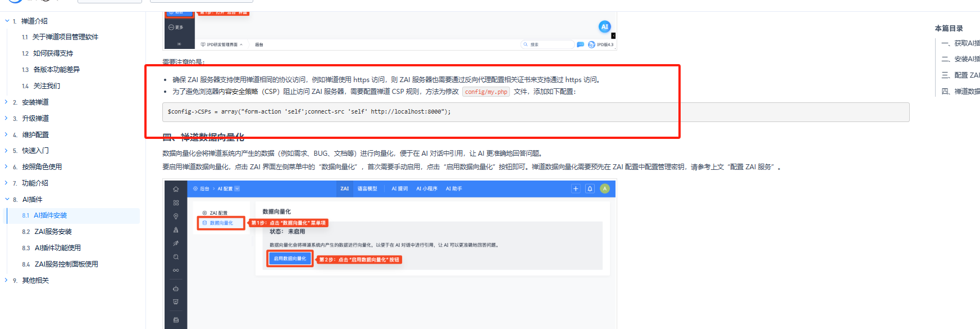980x329 pixels.
Task: Click paragraph starting 数据向量化会将禅道系统内
Action: pos(353,153)
